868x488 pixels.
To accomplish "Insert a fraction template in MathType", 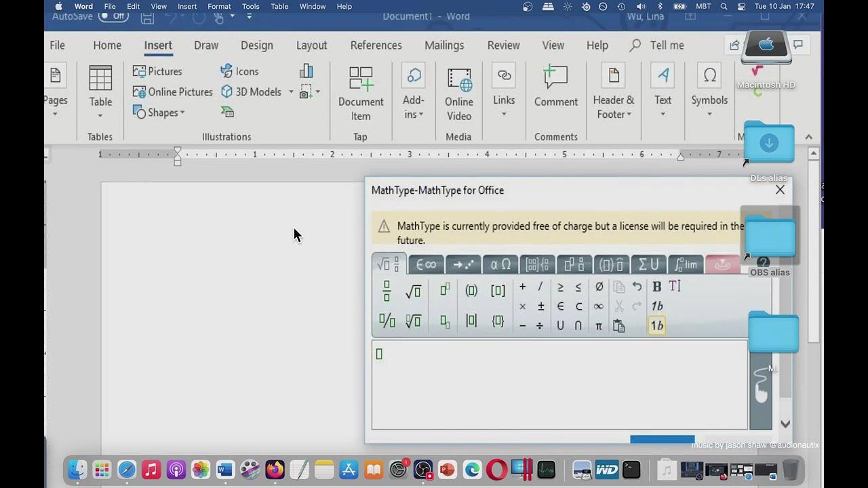I will (387, 291).
